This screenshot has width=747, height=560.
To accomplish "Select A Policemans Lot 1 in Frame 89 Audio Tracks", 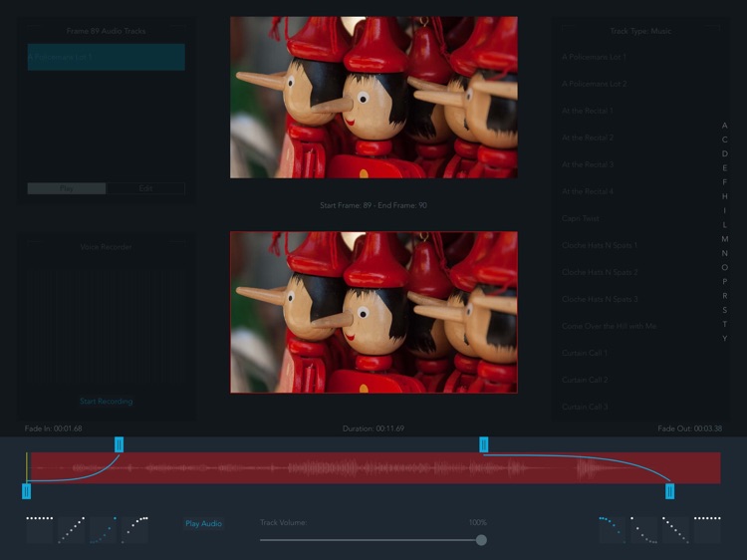I will tap(107, 57).
